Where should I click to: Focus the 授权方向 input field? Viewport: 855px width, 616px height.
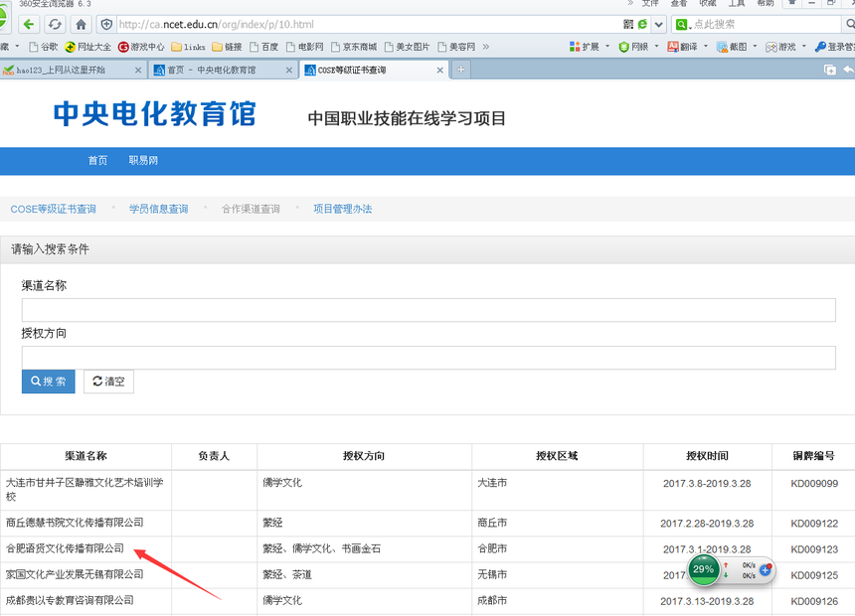tap(428, 358)
